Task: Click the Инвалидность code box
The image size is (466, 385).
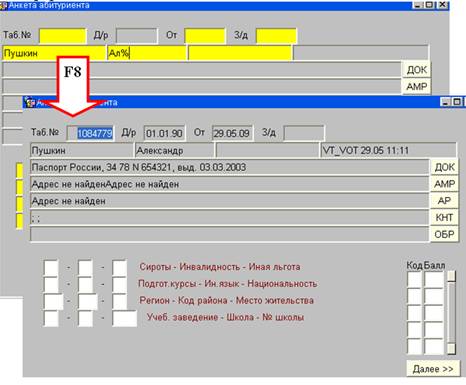Action: pyautogui.click(x=85, y=268)
